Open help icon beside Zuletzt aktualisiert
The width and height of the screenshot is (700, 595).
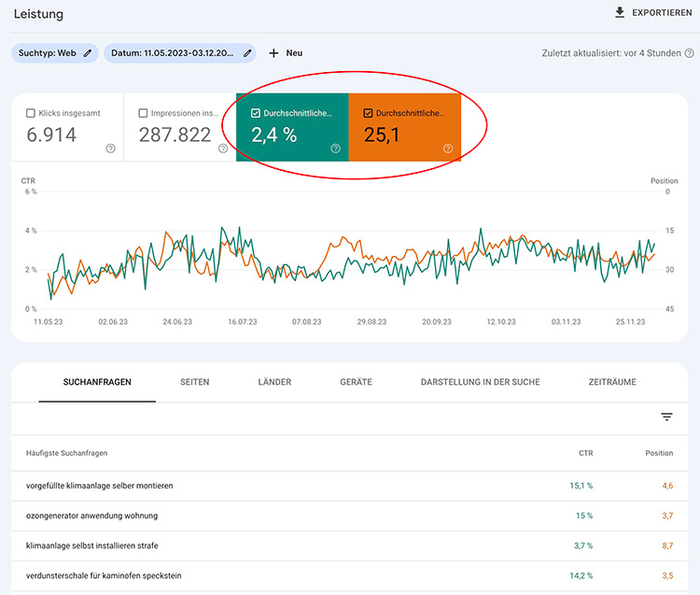690,53
